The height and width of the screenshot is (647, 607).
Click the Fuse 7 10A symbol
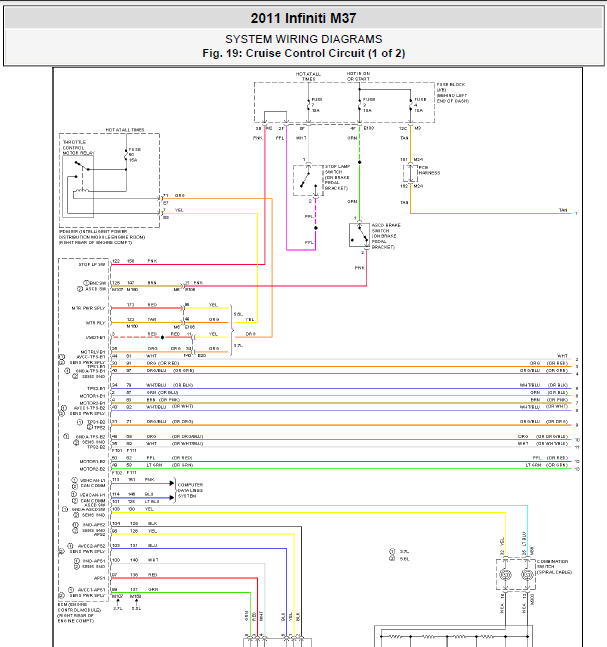[x=308, y=106]
